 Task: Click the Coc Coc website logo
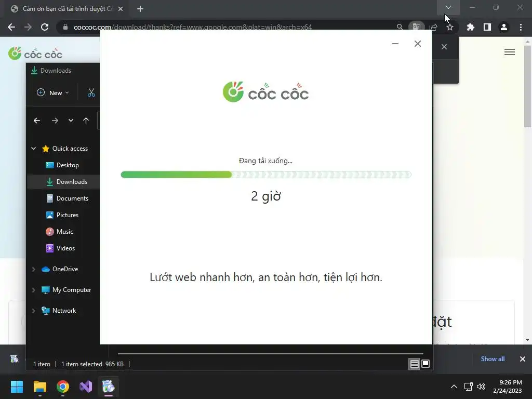[35, 54]
